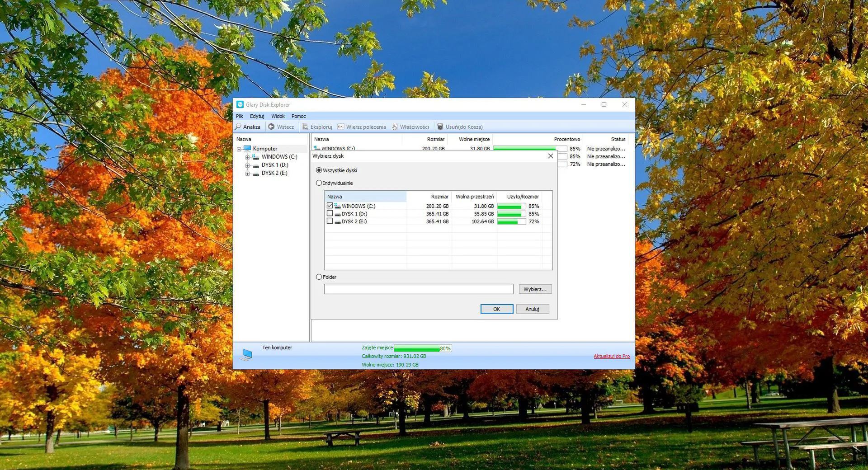This screenshot has width=868, height=470.
Task: Click the 200.20 GB size cell in the dialog
Action: click(437, 206)
